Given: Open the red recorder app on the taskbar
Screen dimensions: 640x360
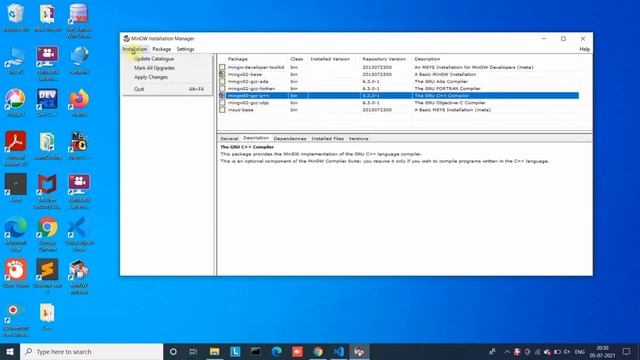Looking at the screenshot, I should click(x=297, y=351).
